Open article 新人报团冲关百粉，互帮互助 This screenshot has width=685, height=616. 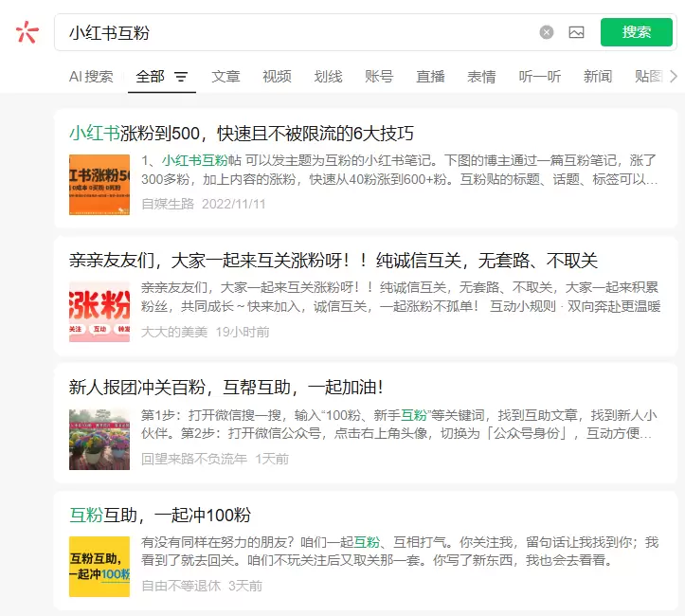pyautogui.click(x=226, y=387)
